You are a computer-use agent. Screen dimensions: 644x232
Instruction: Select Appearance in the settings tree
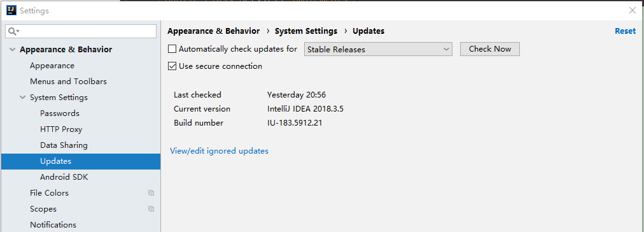52,66
